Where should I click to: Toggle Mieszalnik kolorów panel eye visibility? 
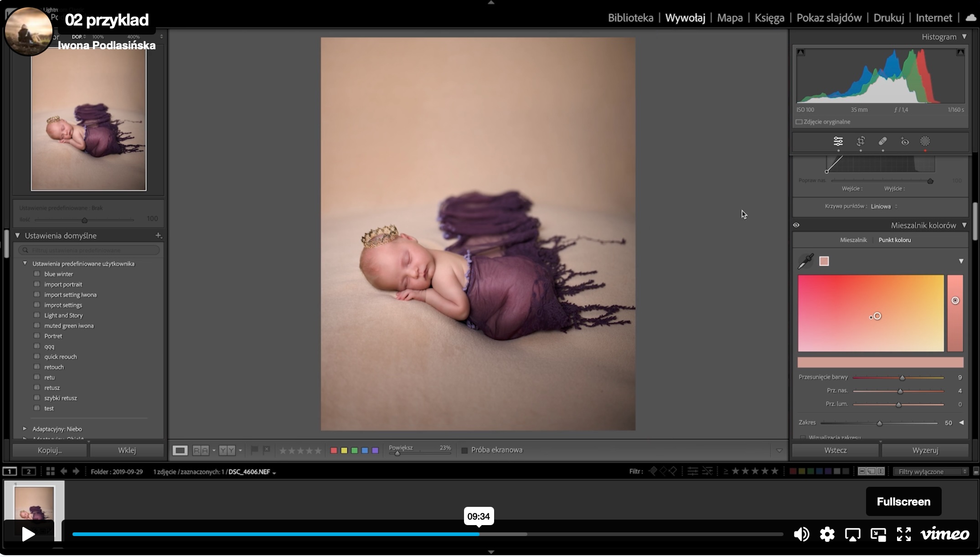796,225
